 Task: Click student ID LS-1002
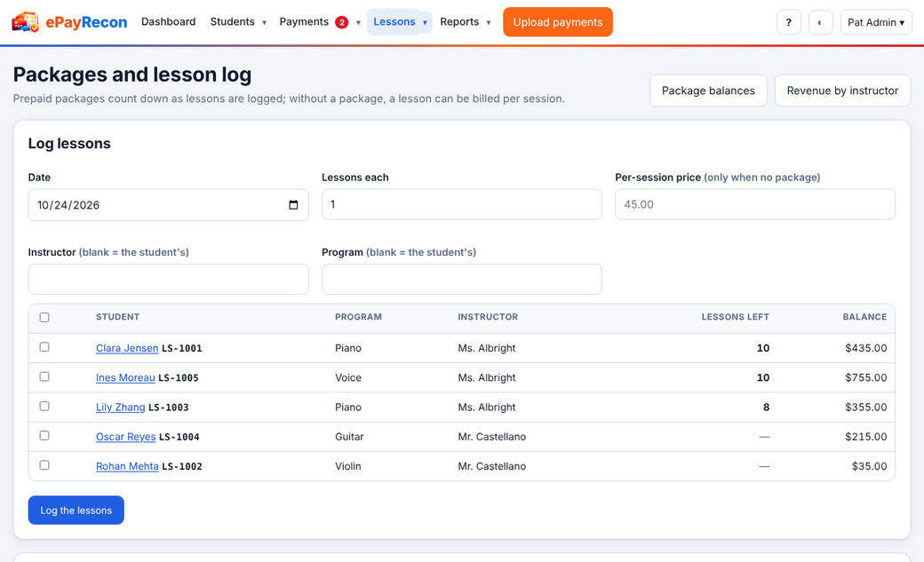[x=182, y=466]
